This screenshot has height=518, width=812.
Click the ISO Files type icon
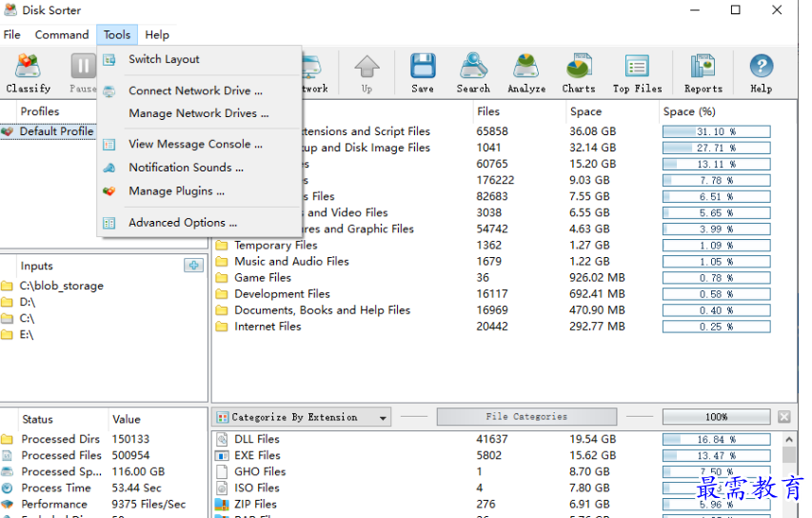point(222,488)
